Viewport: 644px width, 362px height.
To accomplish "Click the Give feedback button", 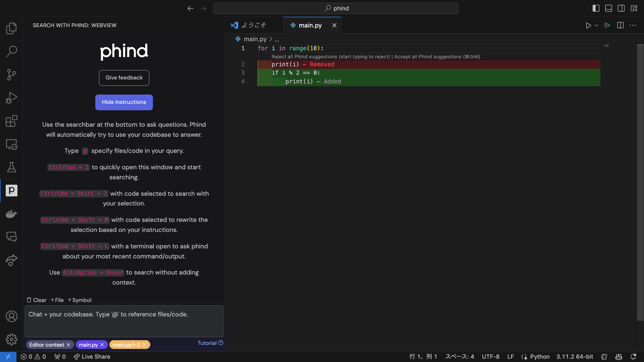I will pos(124,78).
